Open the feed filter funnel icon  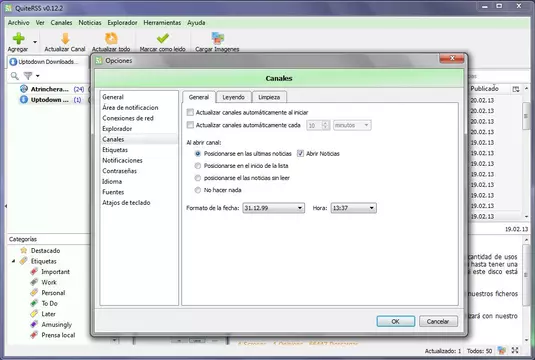[28, 76]
